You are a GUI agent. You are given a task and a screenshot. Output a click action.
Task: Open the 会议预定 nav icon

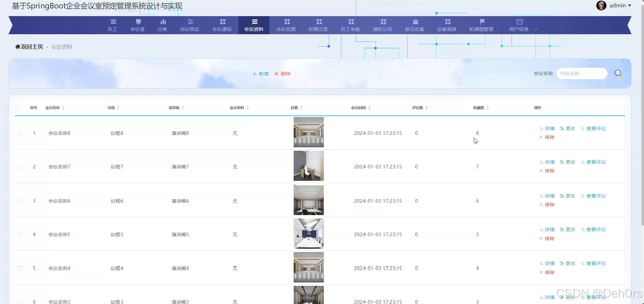[x=190, y=22]
